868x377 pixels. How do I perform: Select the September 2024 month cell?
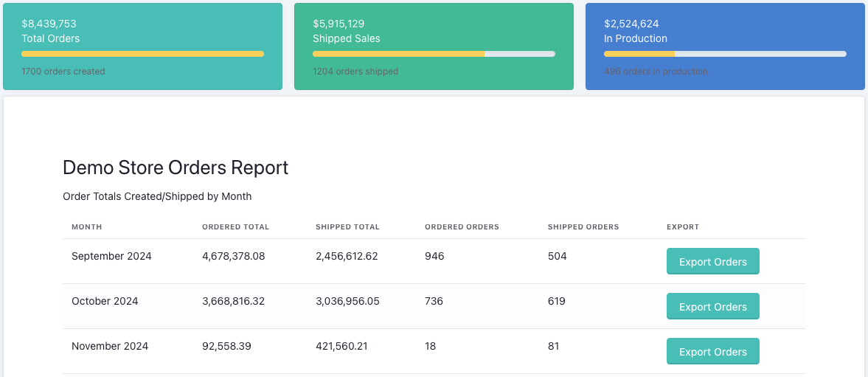111,256
